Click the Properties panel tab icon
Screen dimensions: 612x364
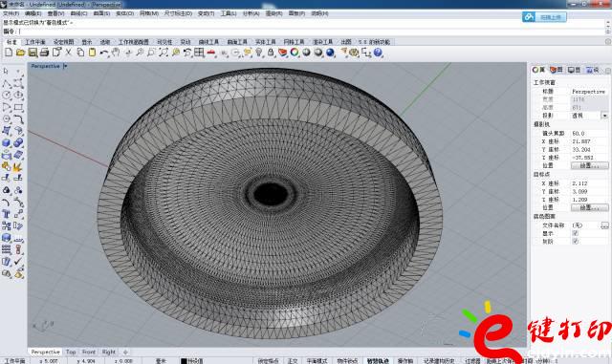(538, 70)
